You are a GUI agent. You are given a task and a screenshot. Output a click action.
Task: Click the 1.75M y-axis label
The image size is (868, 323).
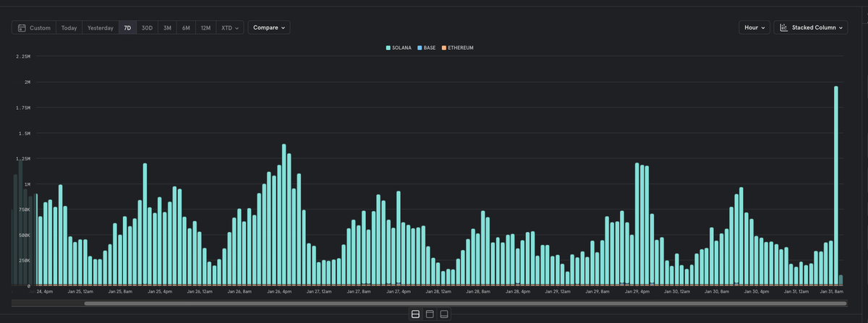pyautogui.click(x=24, y=108)
